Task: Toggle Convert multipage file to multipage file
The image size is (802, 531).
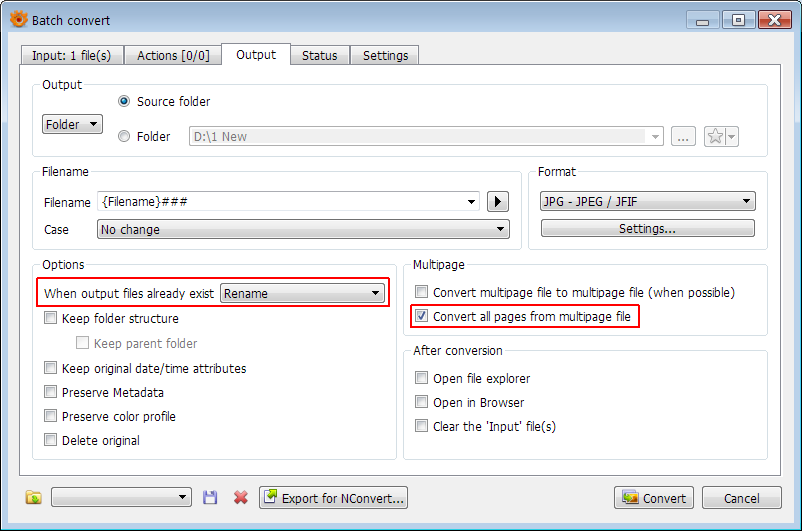Action: pyautogui.click(x=421, y=292)
